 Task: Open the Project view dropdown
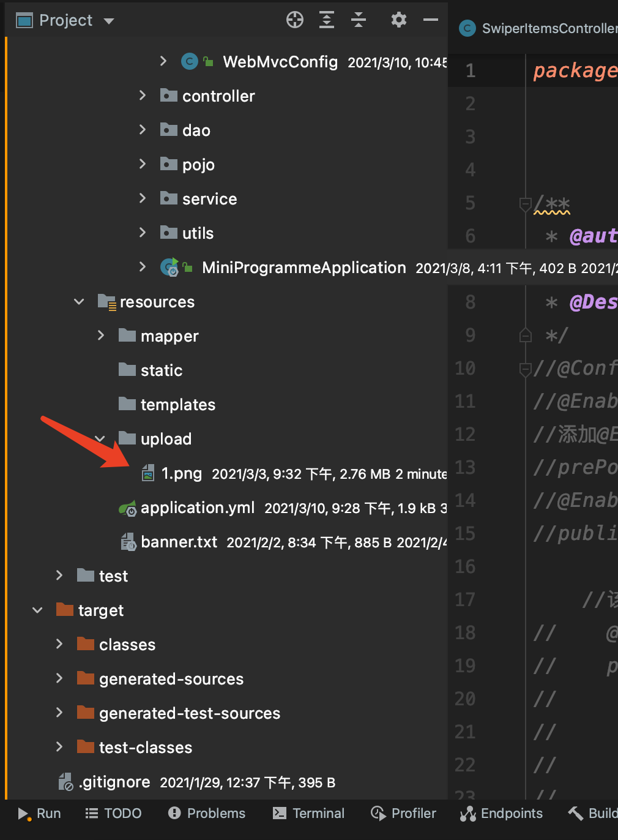[x=109, y=21]
